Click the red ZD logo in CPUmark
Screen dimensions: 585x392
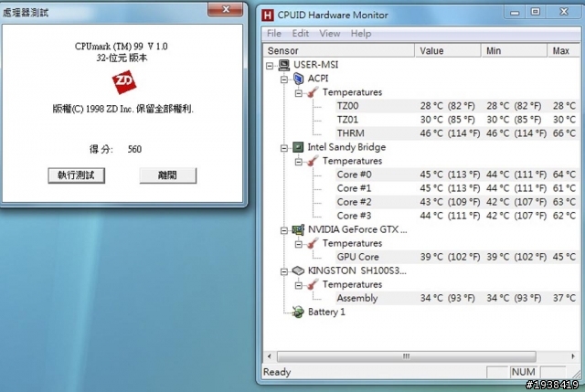click(x=124, y=82)
